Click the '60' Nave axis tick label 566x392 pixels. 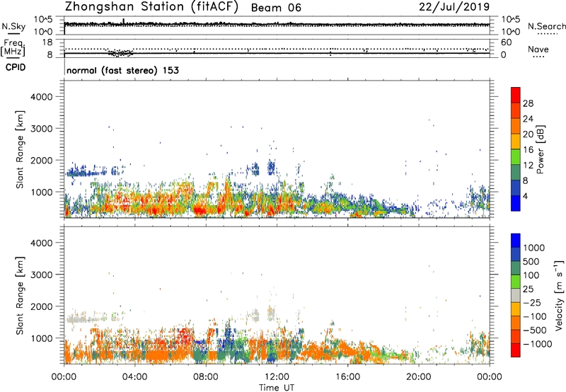506,42
